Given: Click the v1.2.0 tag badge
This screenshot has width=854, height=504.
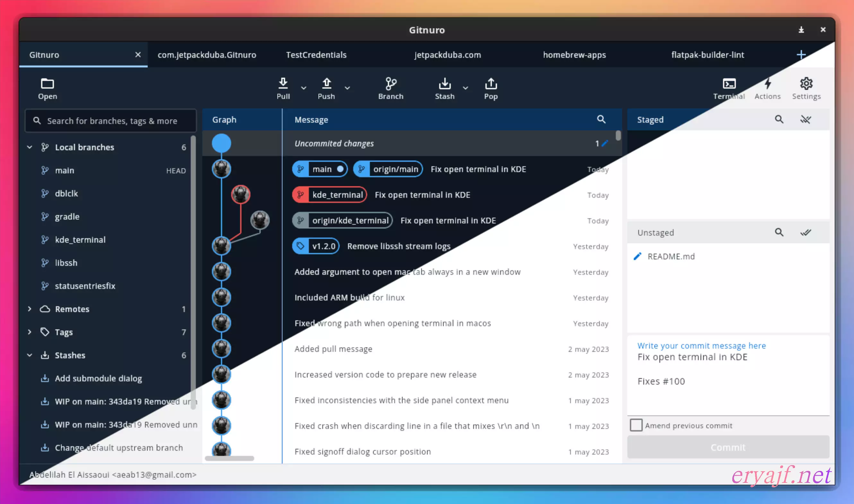Looking at the screenshot, I should point(316,246).
